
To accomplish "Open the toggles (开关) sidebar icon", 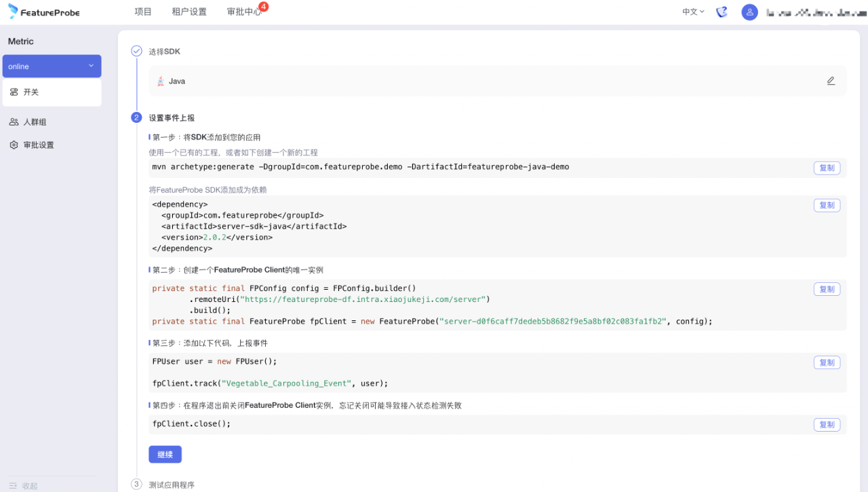I will click(x=14, y=92).
